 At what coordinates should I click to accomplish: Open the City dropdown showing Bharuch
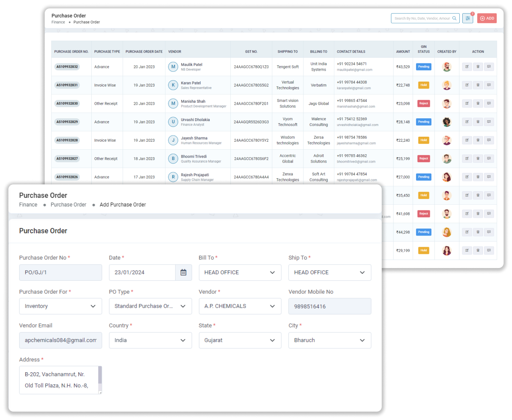click(329, 340)
